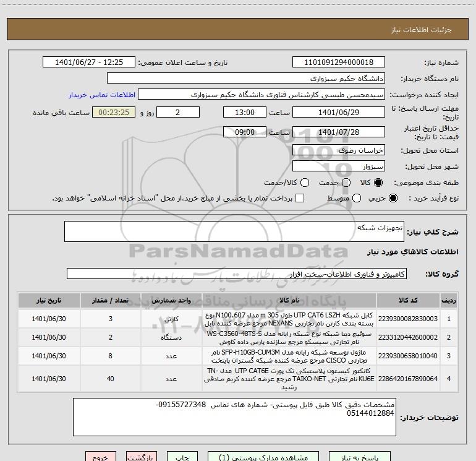
Task: Click the واحد شمارش column header
Action: (171, 300)
